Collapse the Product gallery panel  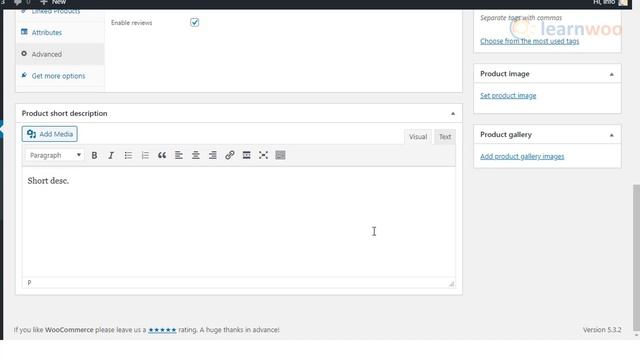611,135
